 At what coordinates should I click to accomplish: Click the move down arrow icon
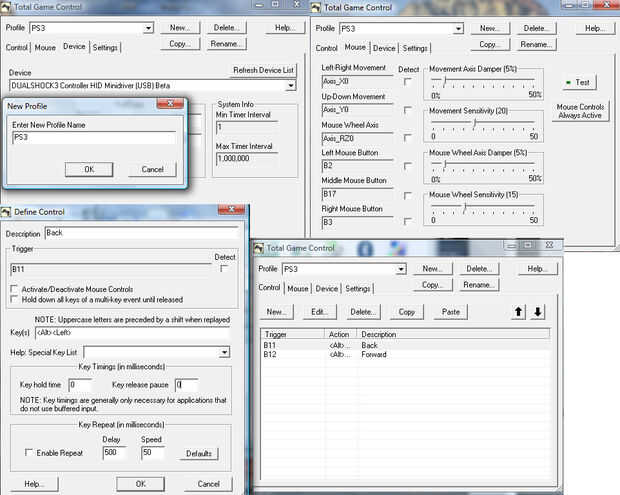coord(538,312)
